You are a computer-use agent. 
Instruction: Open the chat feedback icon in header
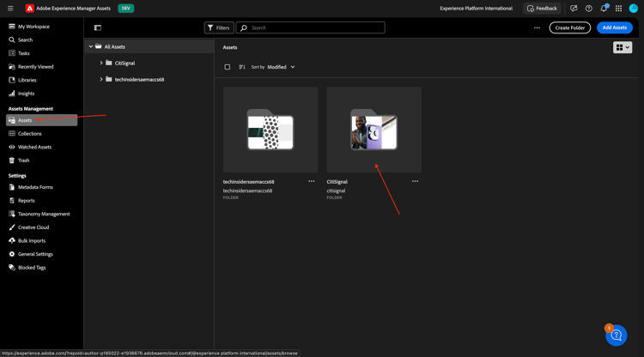tap(574, 9)
